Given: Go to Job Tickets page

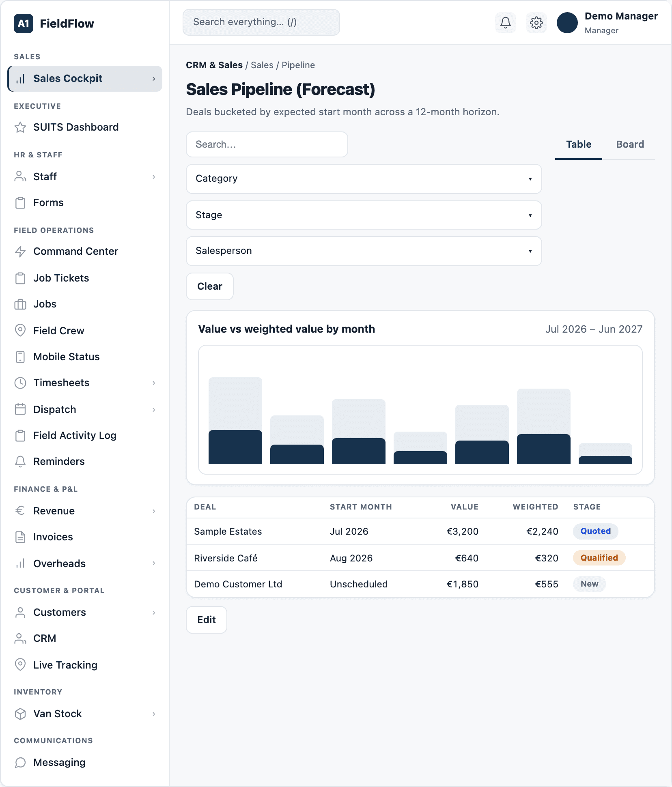Looking at the screenshot, I should pyautogui.click(x=84, y=278).
